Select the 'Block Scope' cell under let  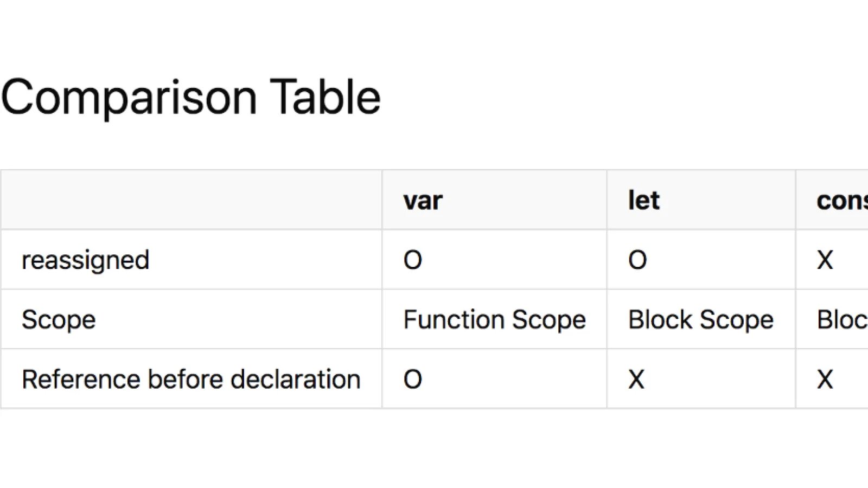pyautogui.click(x=700, y=320)
